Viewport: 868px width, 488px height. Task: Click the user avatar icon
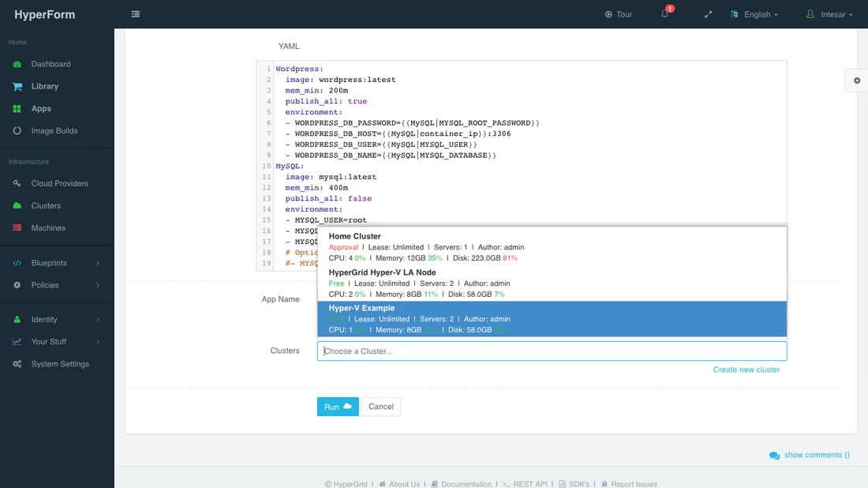coord(810,14)
